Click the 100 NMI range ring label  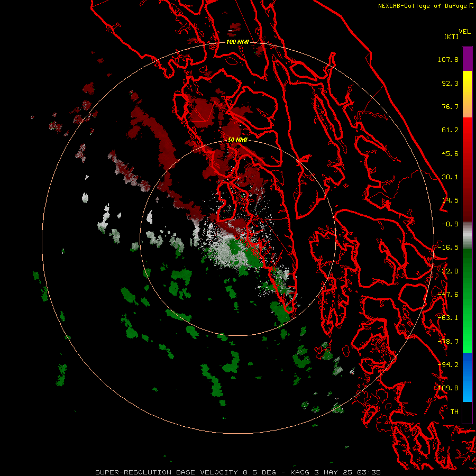pyautogui.click(x=237, y=42)
